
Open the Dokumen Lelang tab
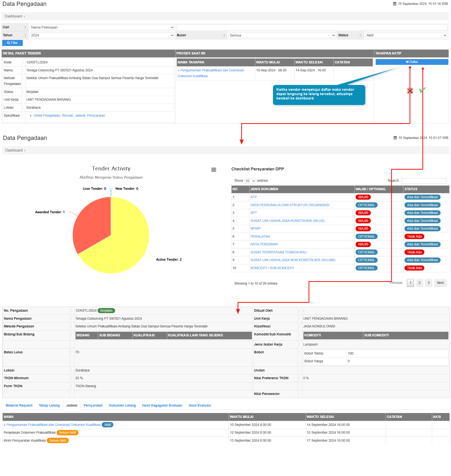(122, 405)
